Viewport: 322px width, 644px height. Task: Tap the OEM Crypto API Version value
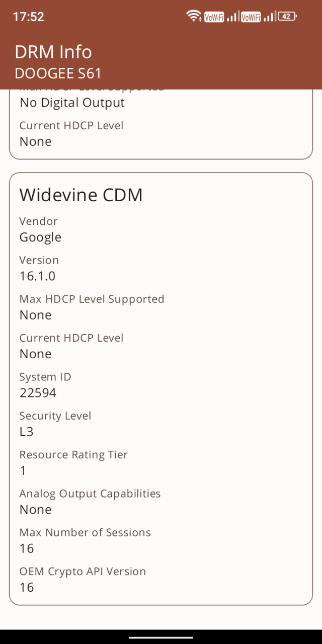[27, 587]
